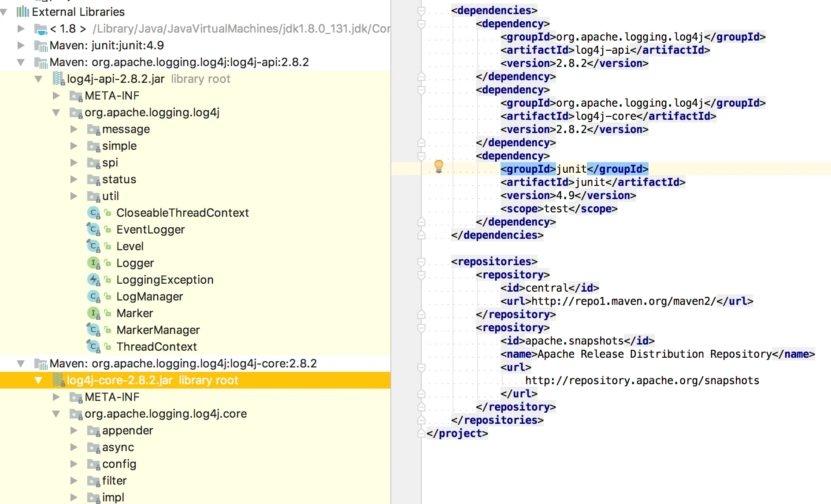Expand the JDK 1.8 library node
This screenshot has width=831, height=504.
tap(21, 29)
